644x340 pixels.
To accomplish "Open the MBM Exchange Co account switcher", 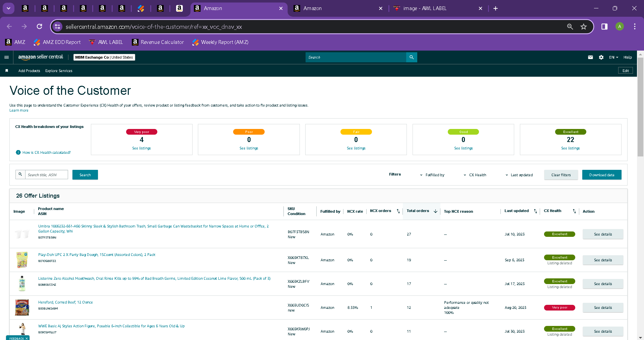I will [x=104, y=57].
